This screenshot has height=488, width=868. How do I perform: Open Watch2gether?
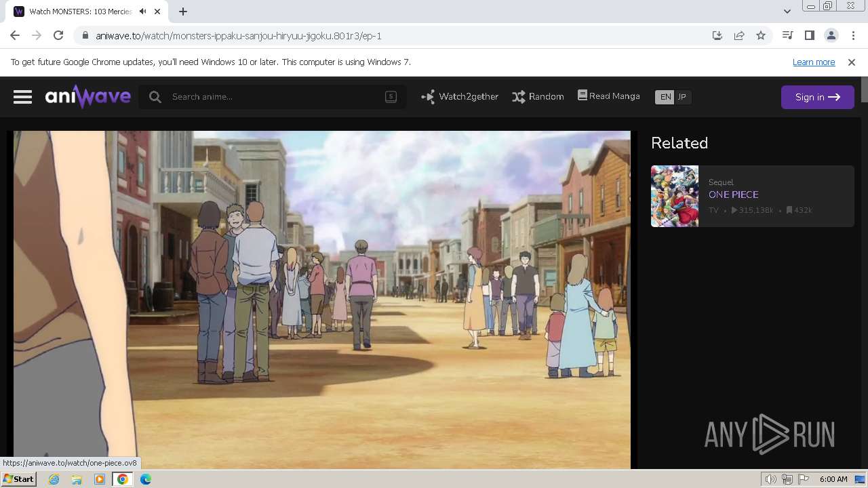460,97
